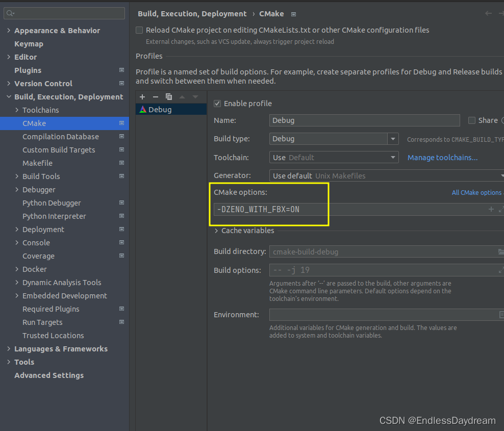Open the build directory folder browser
This screenshot has width=504, height=431.
(500, 251)
